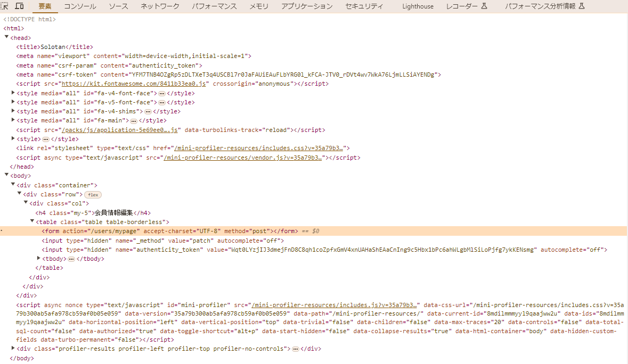Click ellipsis of the tbody element

click(71, 259)
